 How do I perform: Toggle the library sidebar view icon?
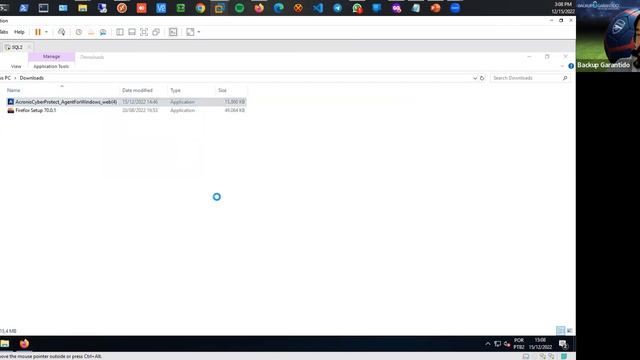120,32
